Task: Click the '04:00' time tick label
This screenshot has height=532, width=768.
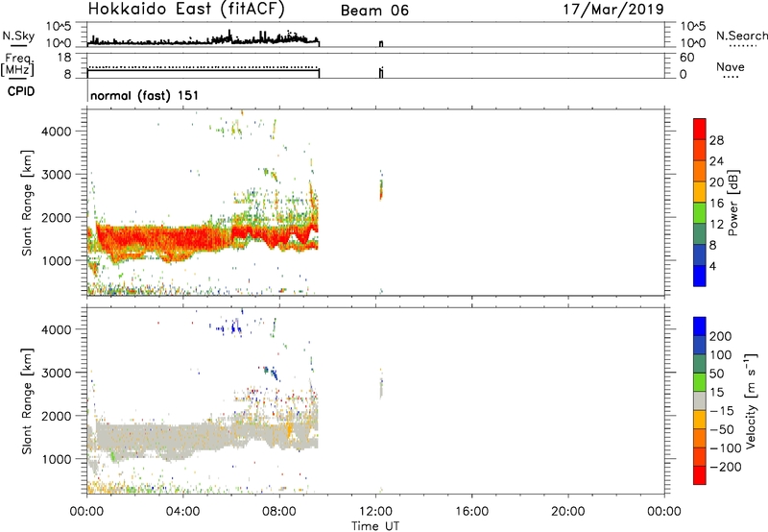Action: click(x=183, y=512)
